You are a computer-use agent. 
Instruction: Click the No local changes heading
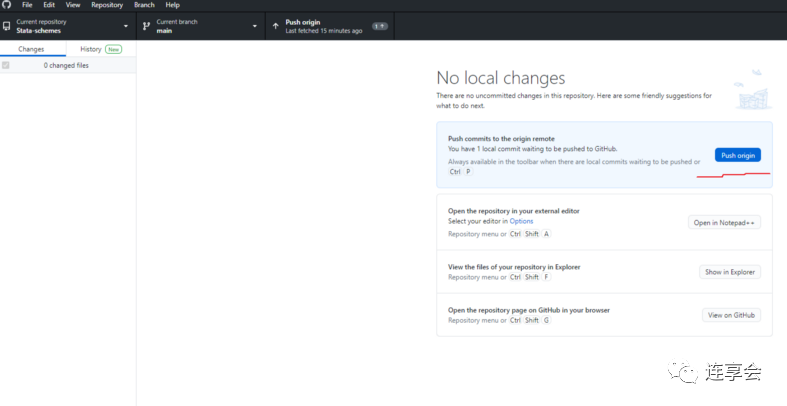(x=501, y=78)
